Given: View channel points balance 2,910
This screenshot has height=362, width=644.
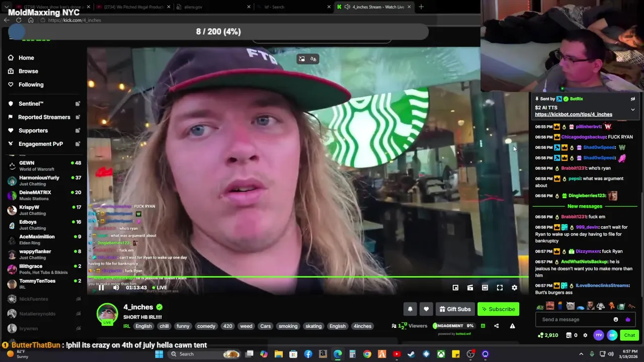Looking at the screenshot, I should pos(548,335).
